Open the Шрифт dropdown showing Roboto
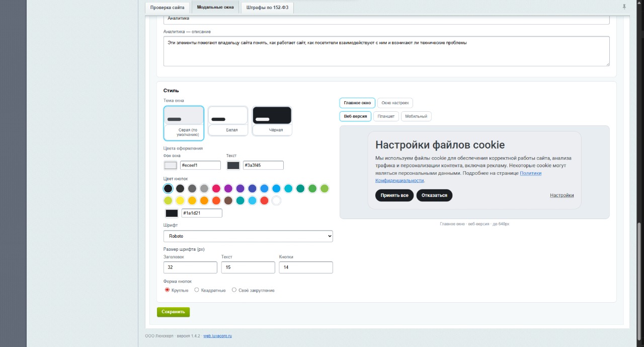This screenshot has height=347, width=644. click(248, 236)
